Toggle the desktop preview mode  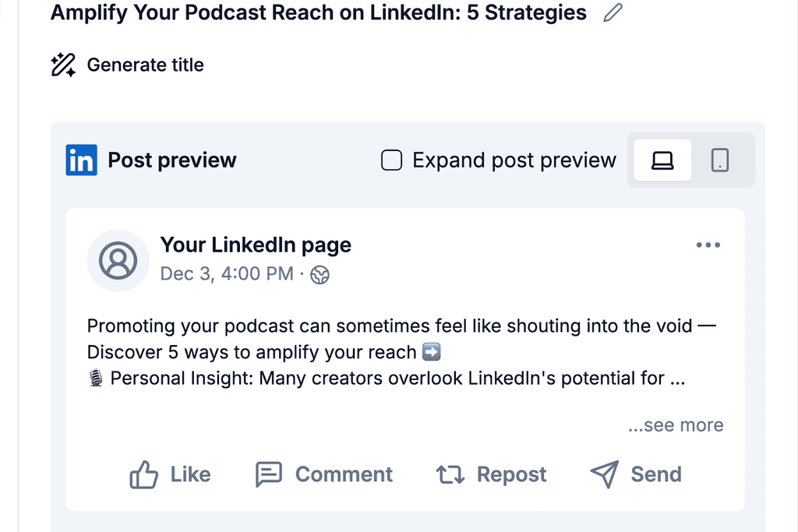662,160
